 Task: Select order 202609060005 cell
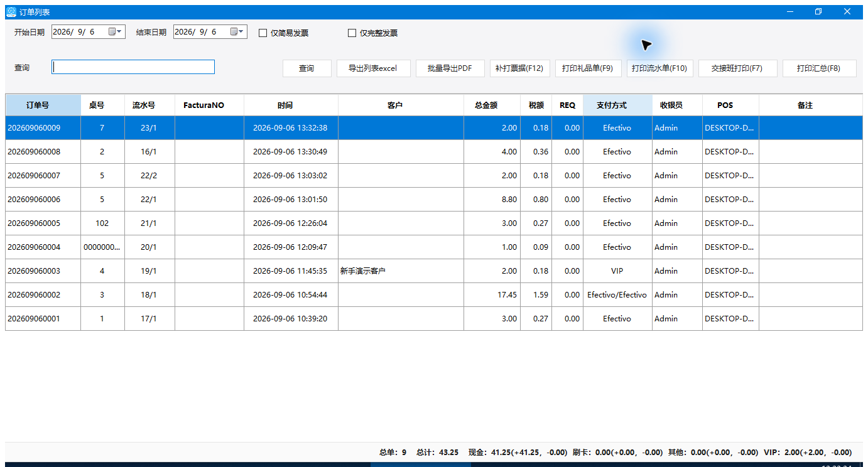pyautogui.click(x=43, y=223)
